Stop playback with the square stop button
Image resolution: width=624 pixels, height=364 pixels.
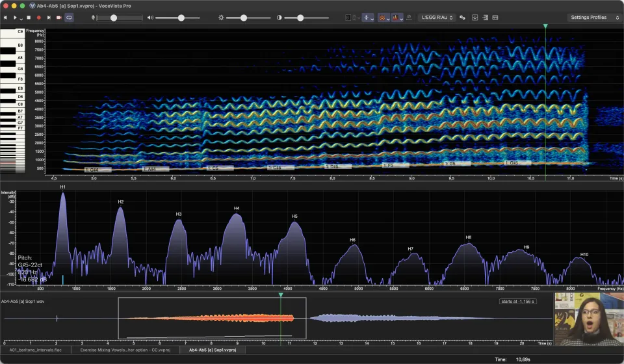[x=29, y=18]
